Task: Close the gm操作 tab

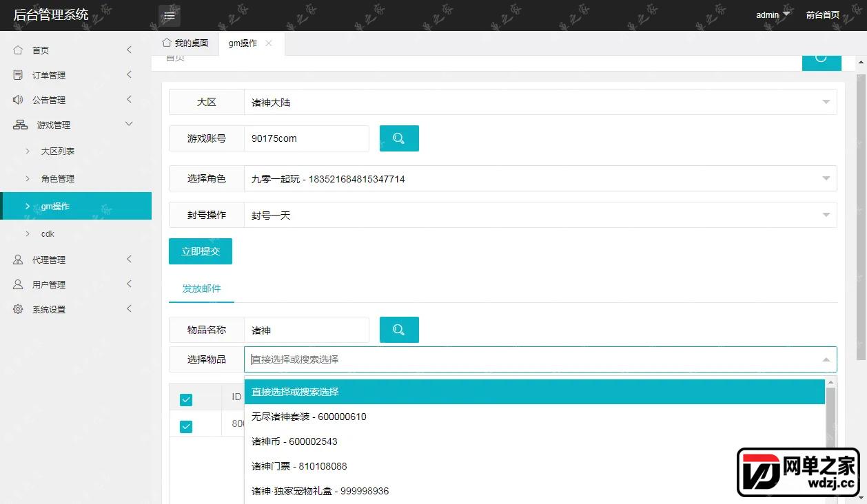Action: click(x=269, y=43)
